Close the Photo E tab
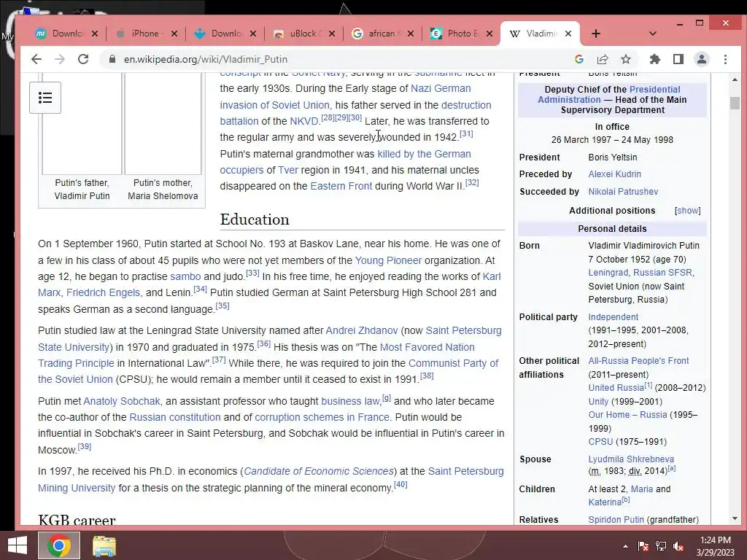 (x=489, y=34)
